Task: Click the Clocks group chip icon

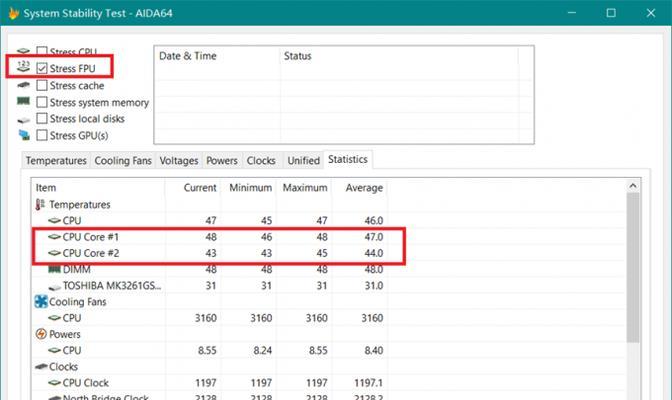Action: tap(41, 367)
